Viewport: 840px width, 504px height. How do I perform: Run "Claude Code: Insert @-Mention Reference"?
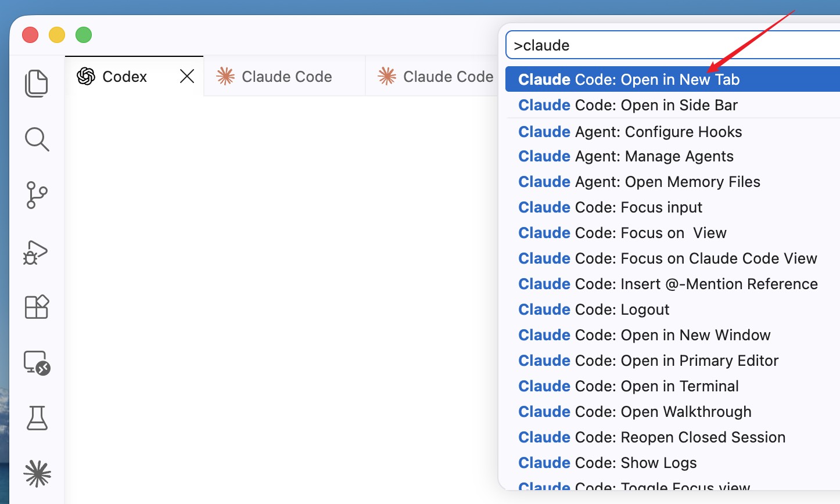[673, 284]
